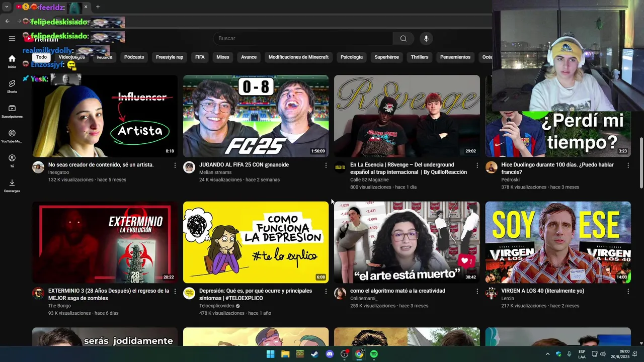Open Windows Start menu
Image resolution: width=644 pixels, height=362 pixels.
pyautogui.click(x=270, y=354)
